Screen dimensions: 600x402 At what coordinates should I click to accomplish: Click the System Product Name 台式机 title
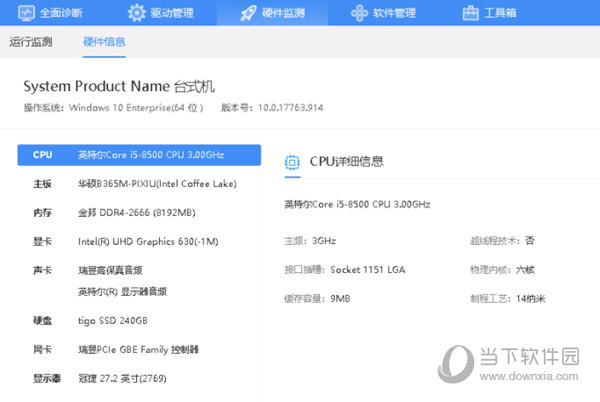(119, 86)
